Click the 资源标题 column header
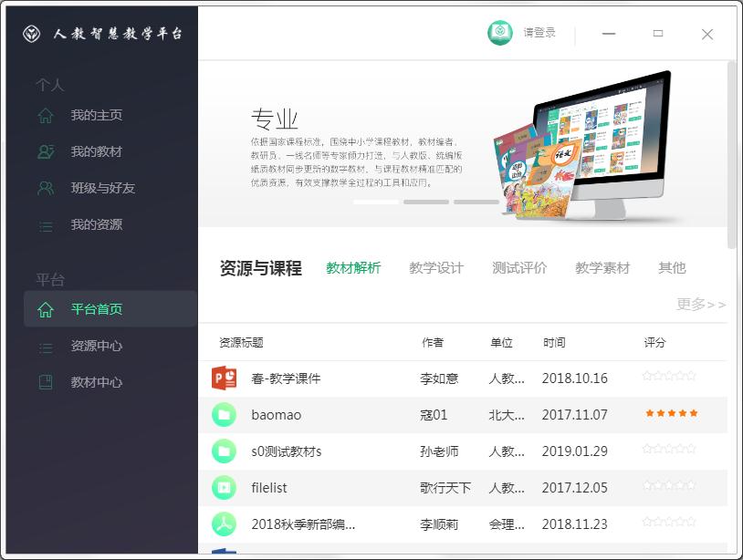 click(241, 342)
